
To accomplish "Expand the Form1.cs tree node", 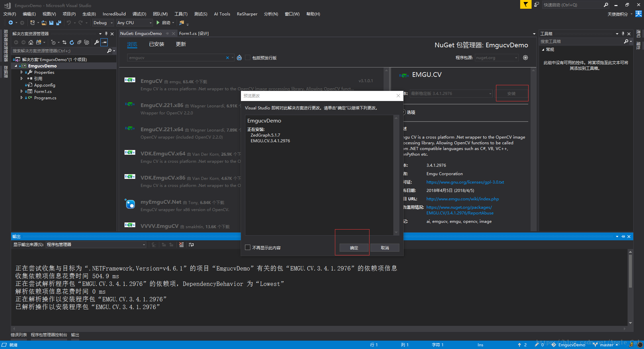I will 22,91.
